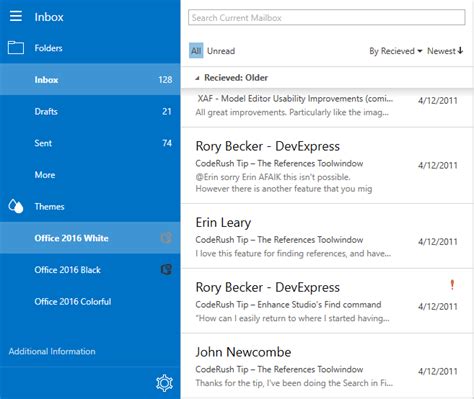Click the 'I love this feature' preview text
This screenshot has width=474, height=399.
point(293,254)
